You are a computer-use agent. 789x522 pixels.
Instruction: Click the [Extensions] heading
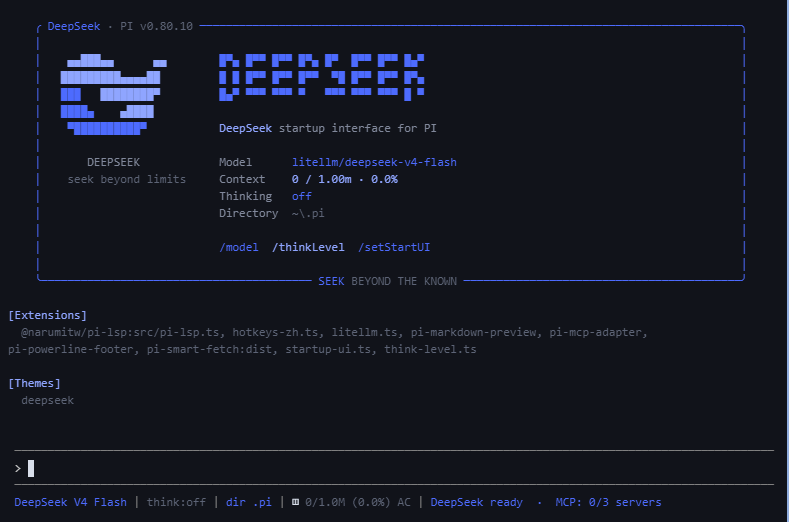tap(47, 315)
